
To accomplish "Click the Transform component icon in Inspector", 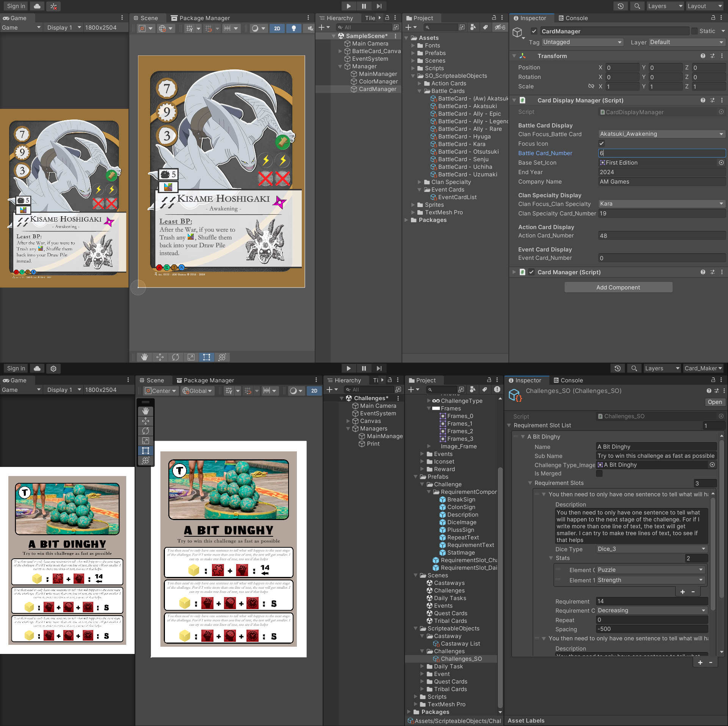I will pyautogui.click(x=523, y=56).
